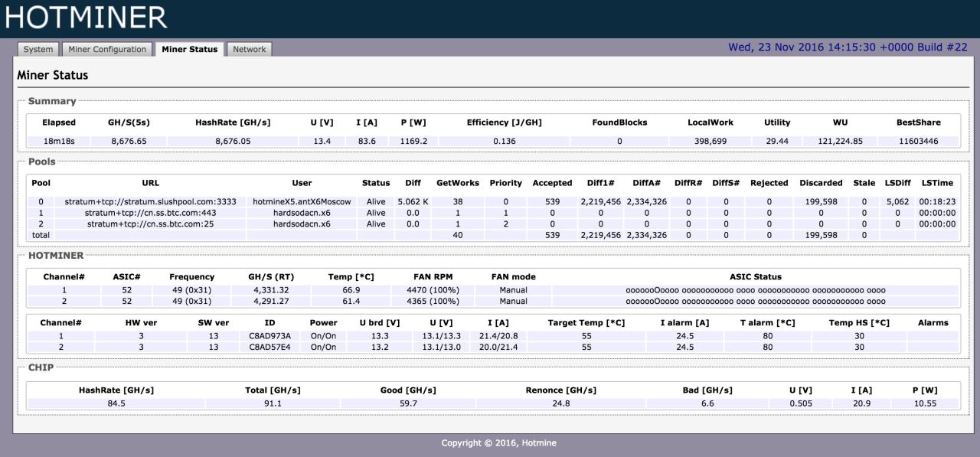
Task: Open the Network tab
Action: coord(250,49)
